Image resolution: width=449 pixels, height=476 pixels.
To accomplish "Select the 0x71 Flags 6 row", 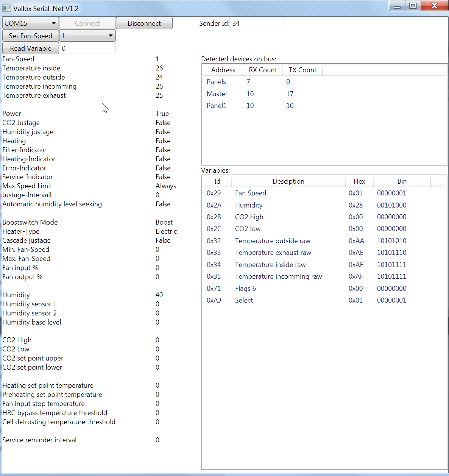I will tap(324, 289).
